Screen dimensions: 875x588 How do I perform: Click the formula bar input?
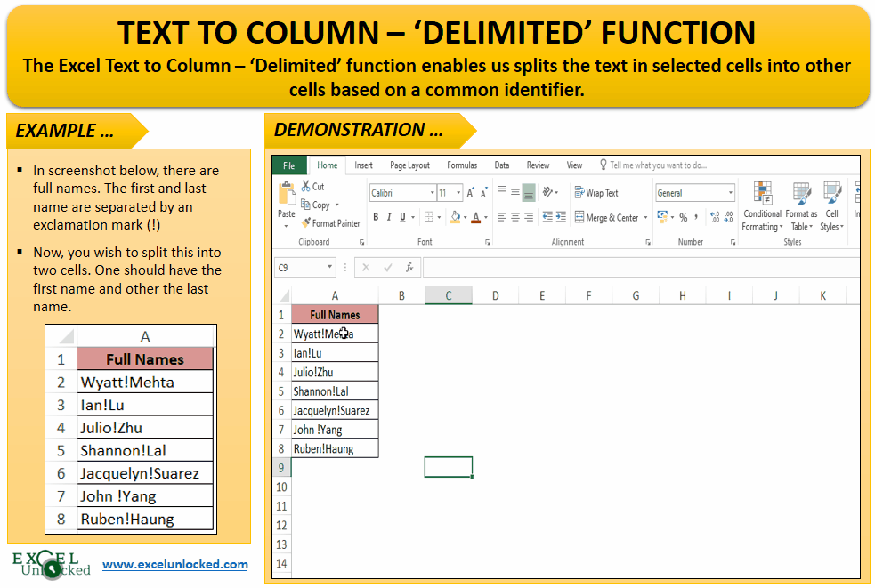[x=641, y=268]
